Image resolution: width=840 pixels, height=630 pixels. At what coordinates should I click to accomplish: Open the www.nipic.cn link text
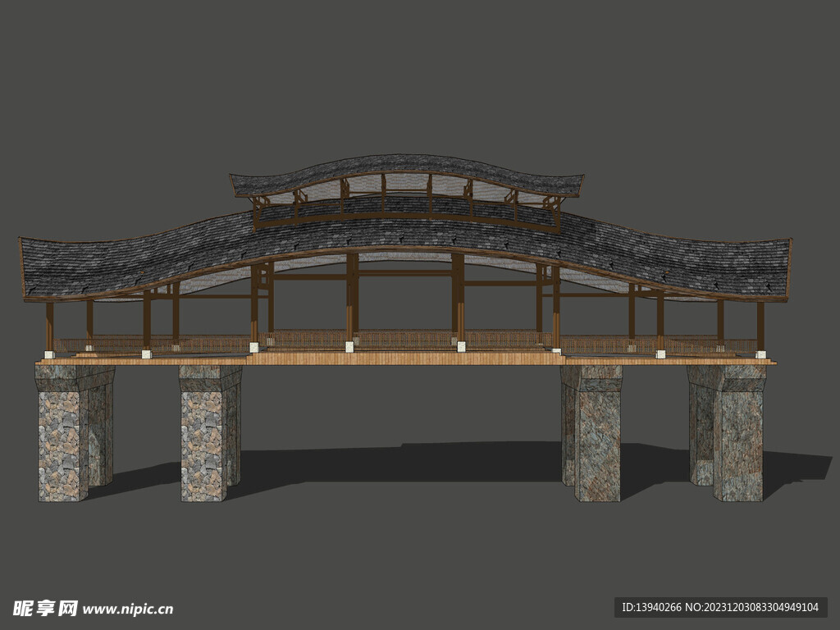pos(128,609)
